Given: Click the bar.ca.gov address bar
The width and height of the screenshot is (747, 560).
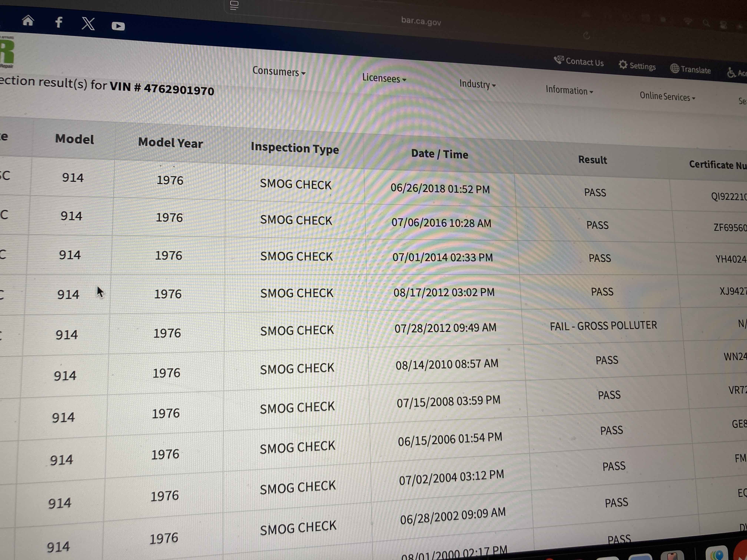Looking at the screenshot, I should pyautogui.click(x=421, y=22).
